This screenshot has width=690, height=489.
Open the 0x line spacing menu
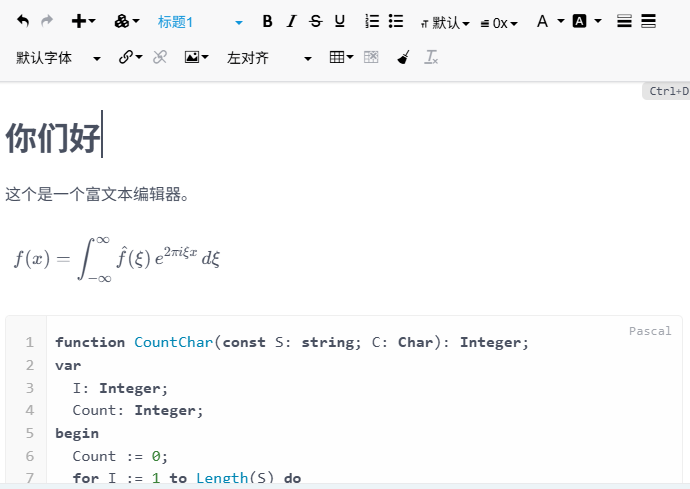click(x=499, y=22)
